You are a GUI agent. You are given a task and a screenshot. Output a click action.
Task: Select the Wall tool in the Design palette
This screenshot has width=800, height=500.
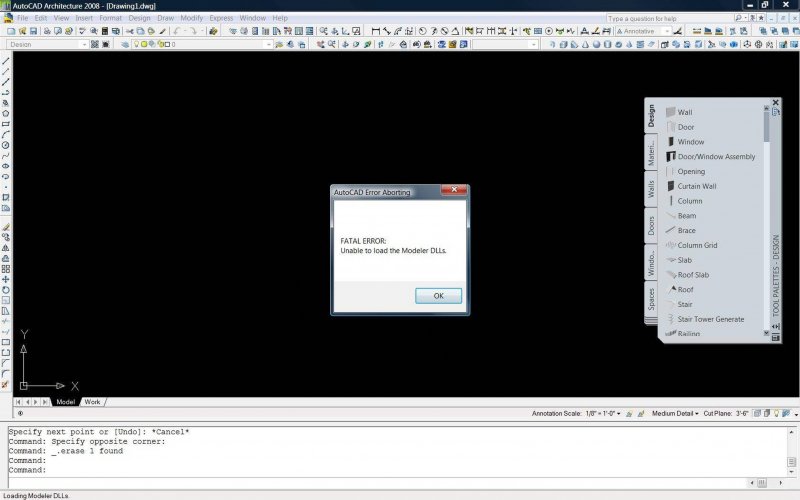[x=679, y=112]
